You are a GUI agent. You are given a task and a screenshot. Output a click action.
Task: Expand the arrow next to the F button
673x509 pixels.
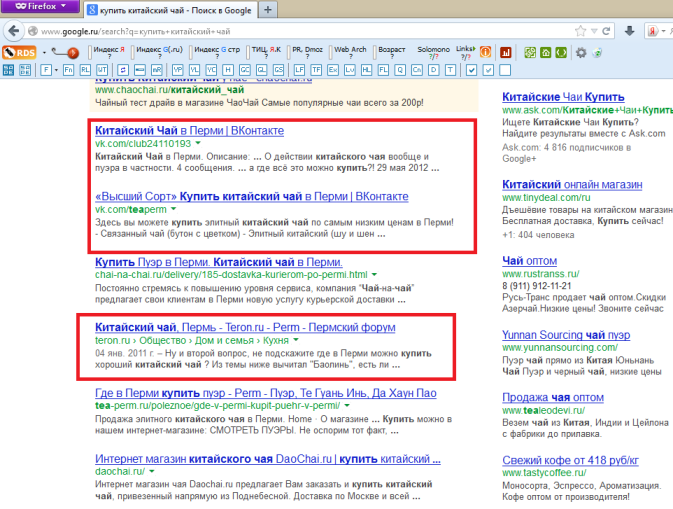pyautogui.click(x=56, y=70)
